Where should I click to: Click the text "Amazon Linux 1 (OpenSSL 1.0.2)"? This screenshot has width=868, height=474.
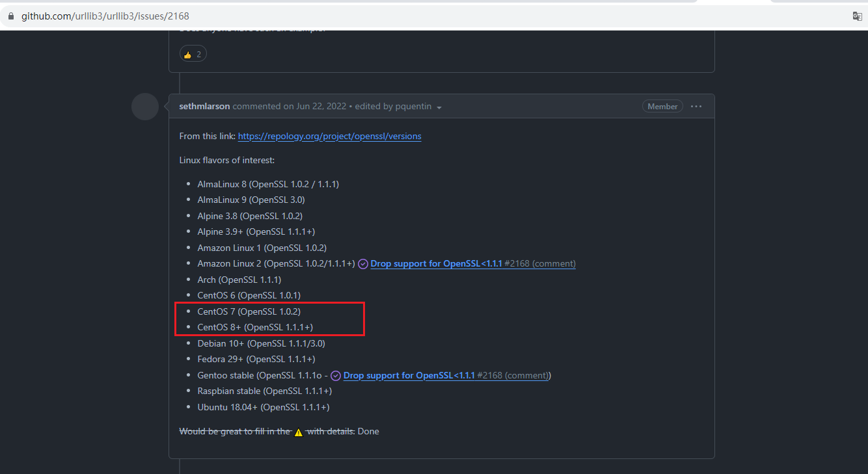coord(262,248)
